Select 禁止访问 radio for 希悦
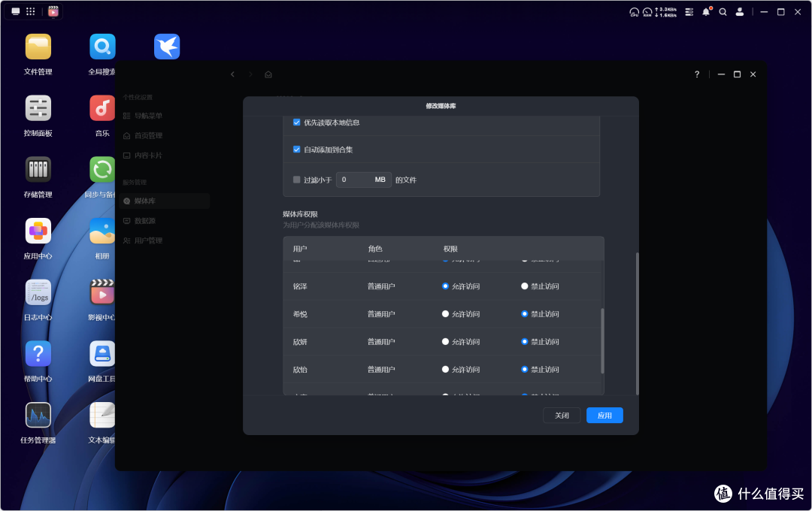Screen dimensions: 812x511 click(x=525, y=314)
